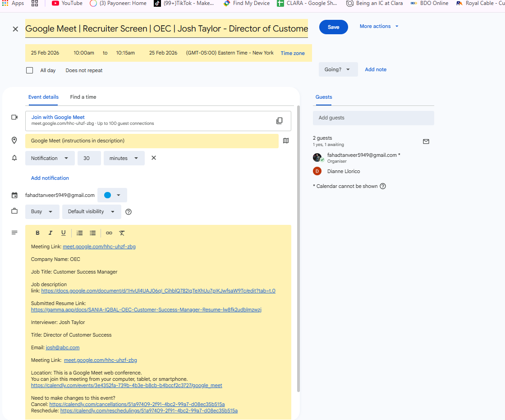Open the job description Google Docs link
The width and height of the screenshot is (505, 420).
pos(158,291)
